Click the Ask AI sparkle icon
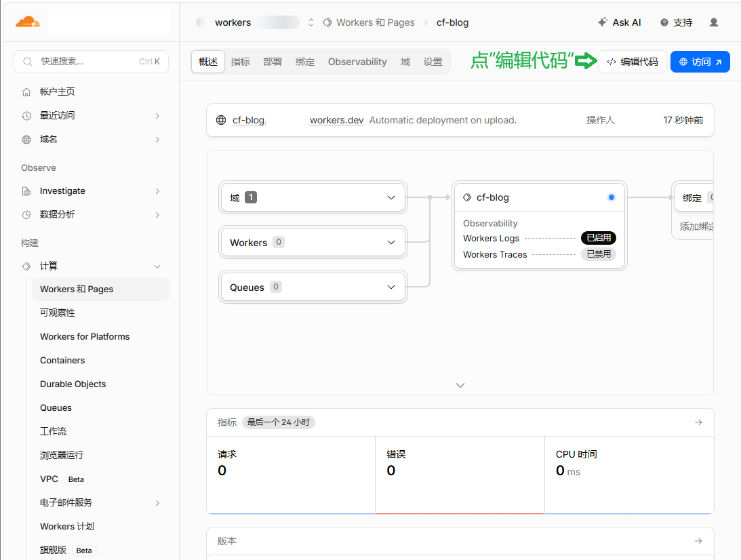Screen dimensions: 741x560 pyautogui.click(x=603, y=22)
